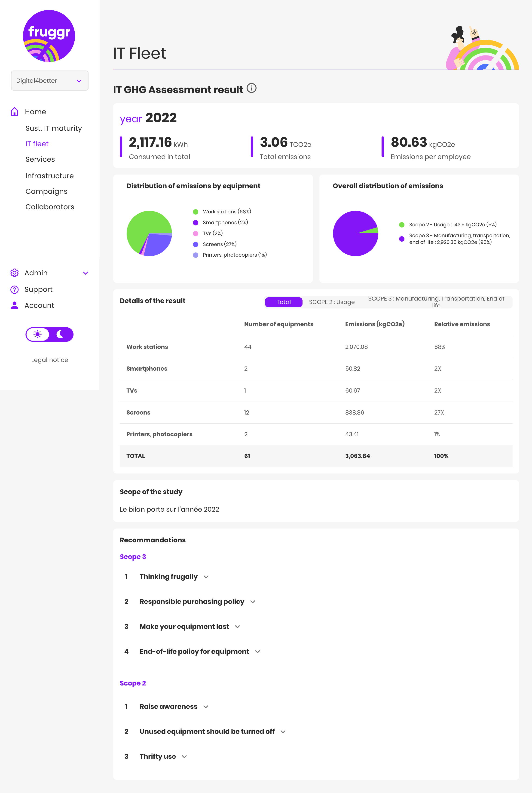Click the Support question mark icon

tap(15, 289)
